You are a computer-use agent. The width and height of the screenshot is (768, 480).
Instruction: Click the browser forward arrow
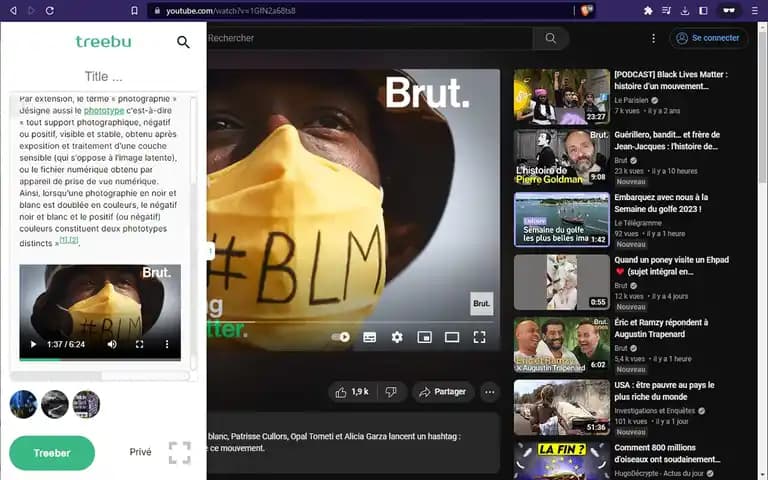tap(31, 10)
